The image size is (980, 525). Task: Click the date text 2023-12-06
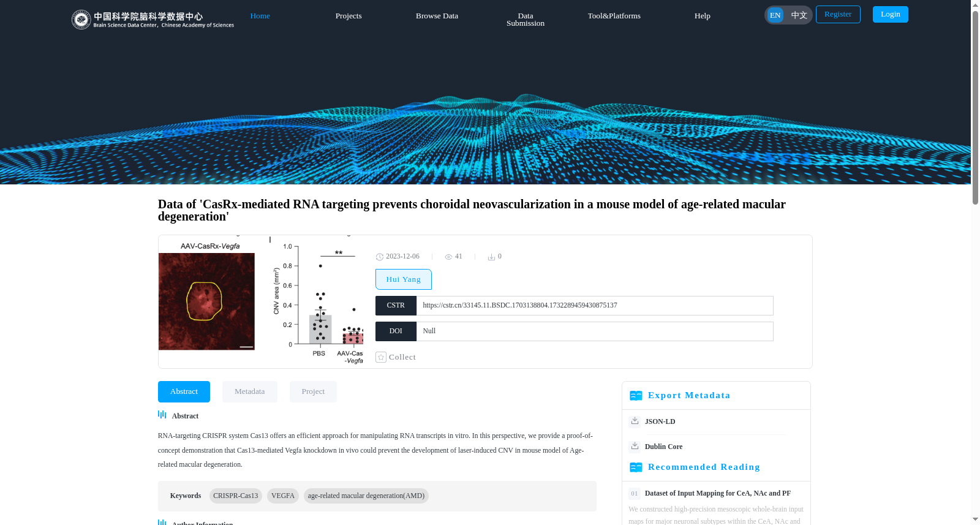click(x=402, y=257)
